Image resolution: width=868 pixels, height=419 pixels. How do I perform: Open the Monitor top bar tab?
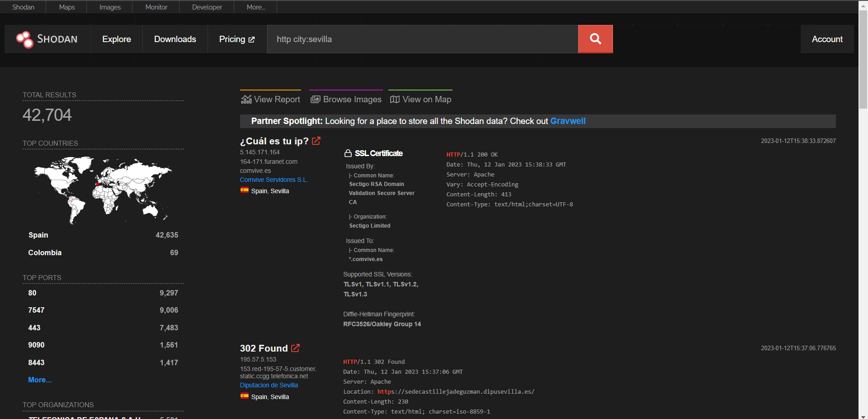pos(156,7)
